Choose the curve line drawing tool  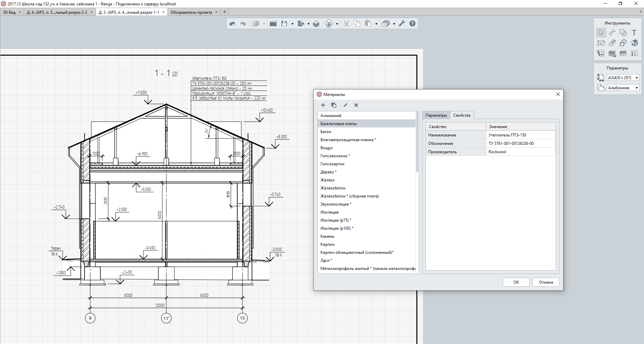[x=612, y=33]
